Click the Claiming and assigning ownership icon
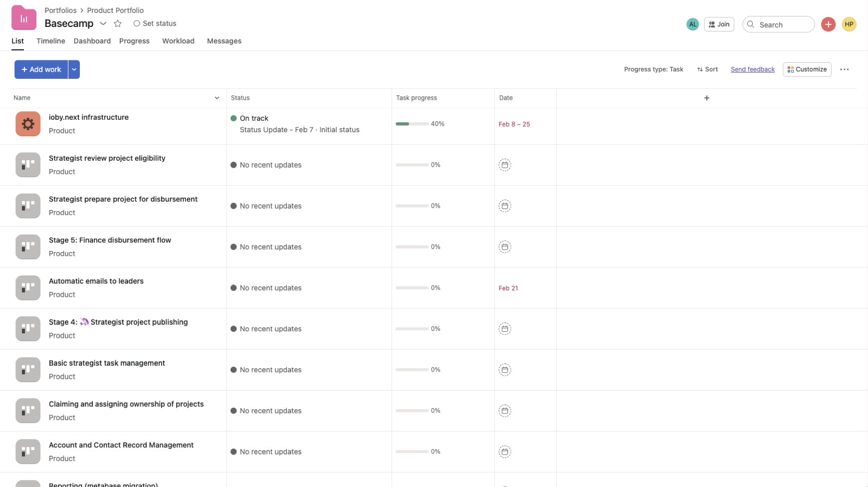 click(28, 410)
